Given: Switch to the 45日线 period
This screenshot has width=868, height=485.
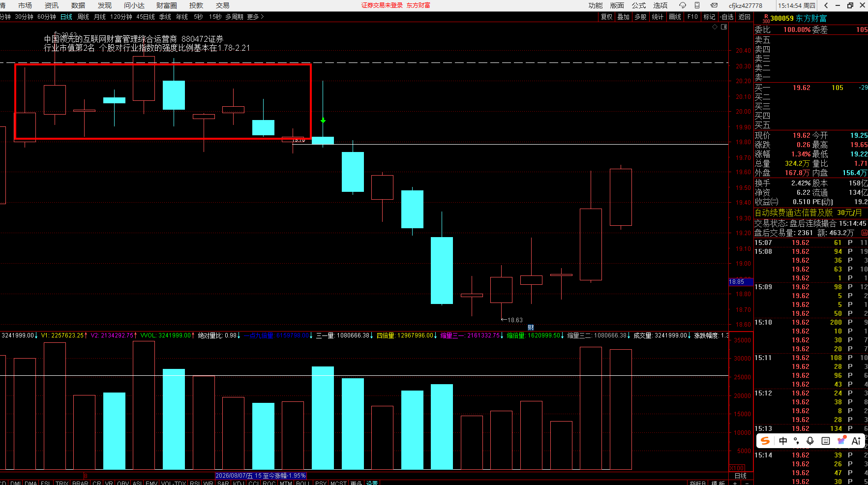Looking at the screenshot, I should coord(146,17).
